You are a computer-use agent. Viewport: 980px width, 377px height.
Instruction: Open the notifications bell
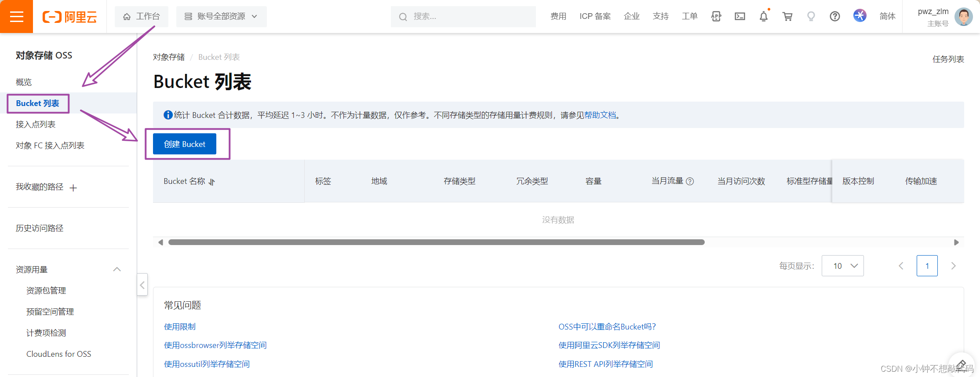764,17
